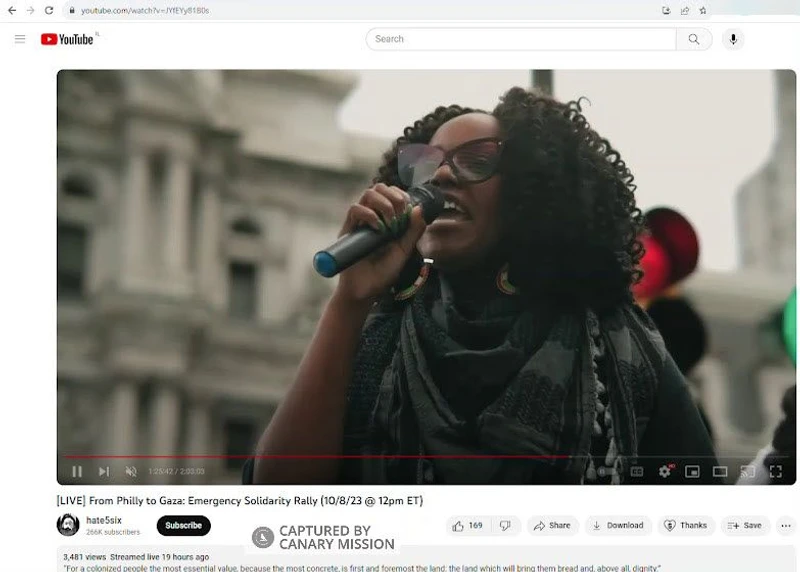The height and width of the screenshot is (572, 800).
Task: Enter full screen mode
Action: pyautogui.click(x=775, y=471)
